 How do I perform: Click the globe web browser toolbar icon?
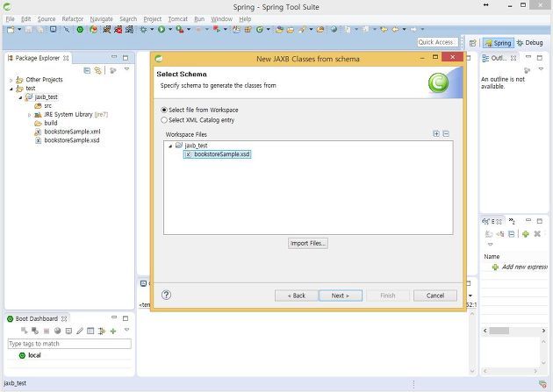(334, 29)
